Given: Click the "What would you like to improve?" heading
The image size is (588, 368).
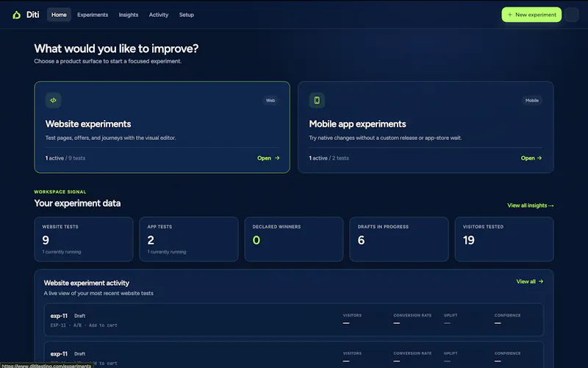Looking at the screenshot, I should click(x=116, y=49).
